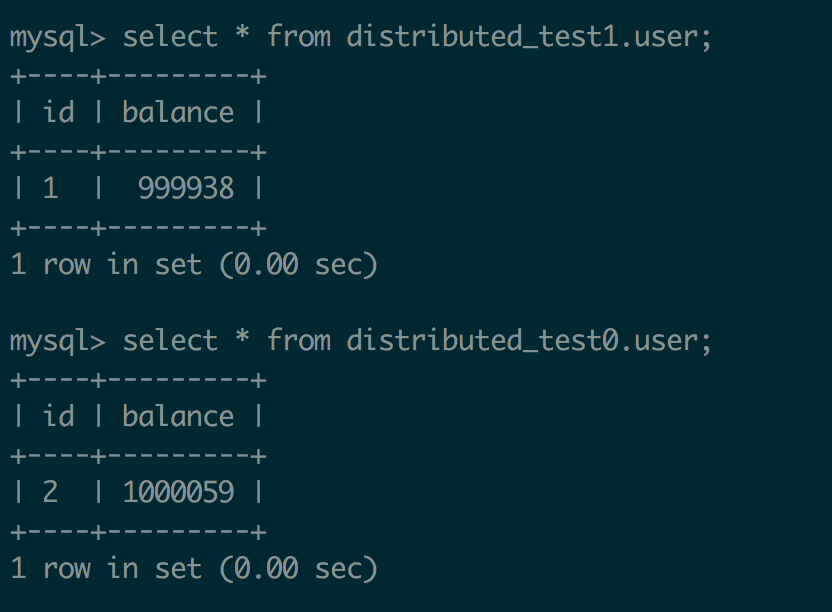Click the id header of distributed_test1 results

tap(58, 112)
